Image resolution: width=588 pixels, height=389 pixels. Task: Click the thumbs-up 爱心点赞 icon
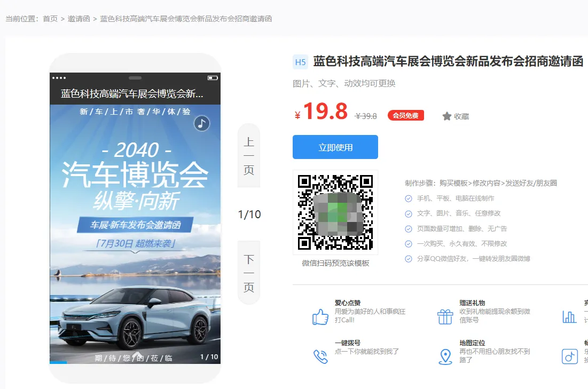tap(320, 316)
